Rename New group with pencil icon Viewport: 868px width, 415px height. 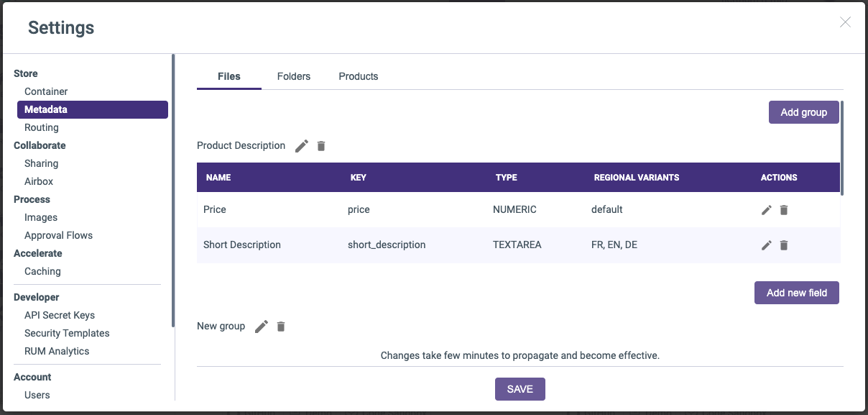click(x=262, y=327)
